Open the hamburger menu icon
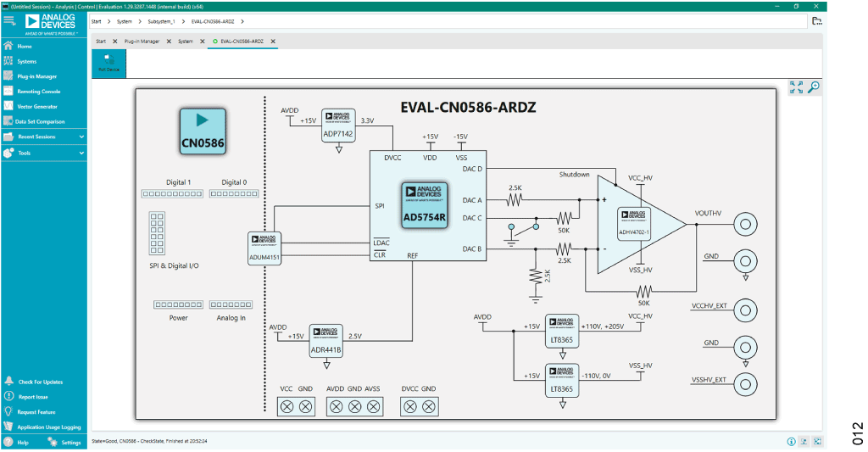Screen dimensions: 868x452 coord(9,20)
